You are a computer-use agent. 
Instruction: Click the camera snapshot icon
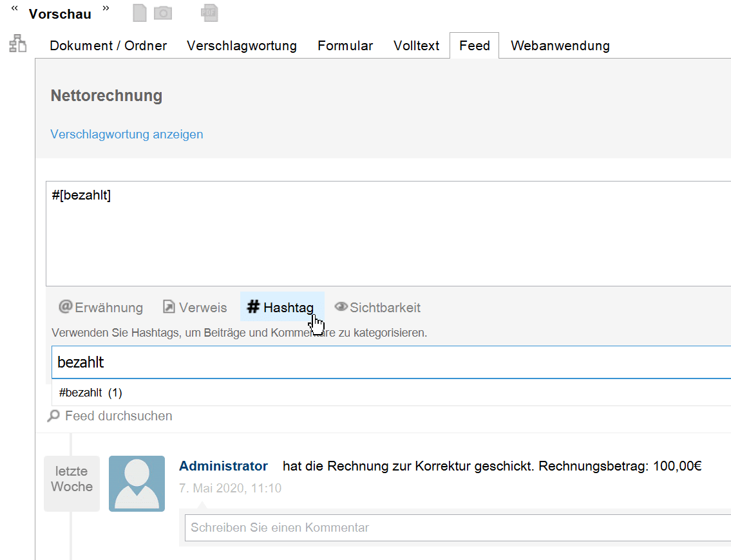[163, 12]
